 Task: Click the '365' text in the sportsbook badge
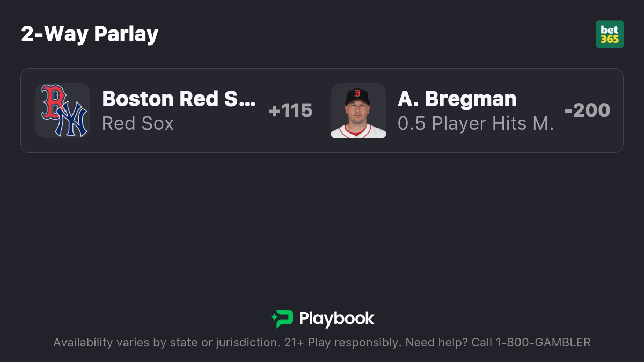click(x=610, y=39)
